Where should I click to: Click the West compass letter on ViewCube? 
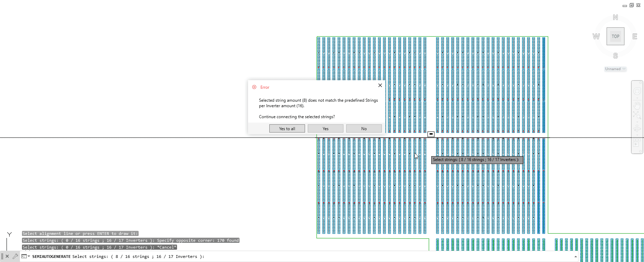[x=596, y=37]
